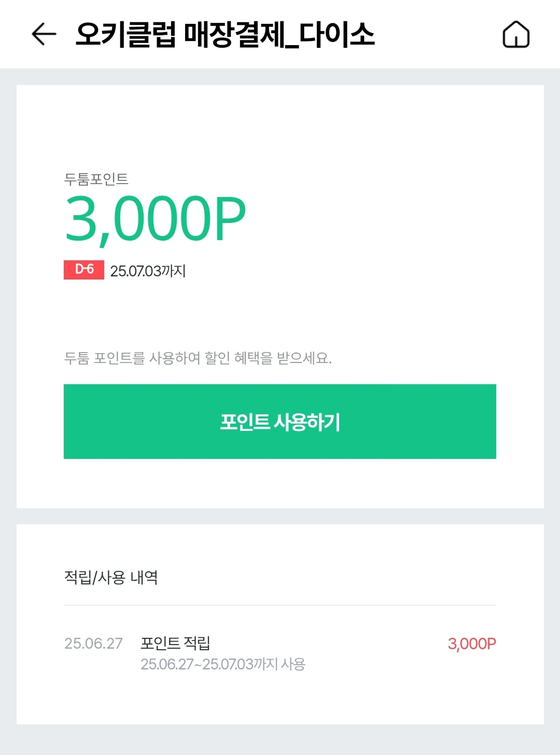This screenshot has width=560, height=755.
Task: Tap the 두툼 포인트를 사용하여 할인 description
Action: [x=198, y=358]
